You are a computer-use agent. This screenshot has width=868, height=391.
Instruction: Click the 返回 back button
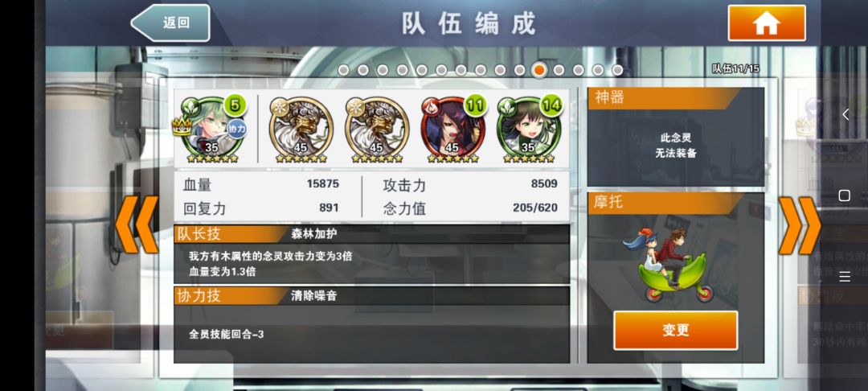[x=170, y=23]
